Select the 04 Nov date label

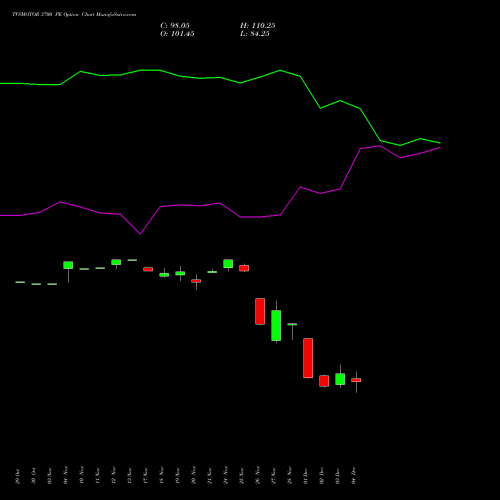pos(66,475)
